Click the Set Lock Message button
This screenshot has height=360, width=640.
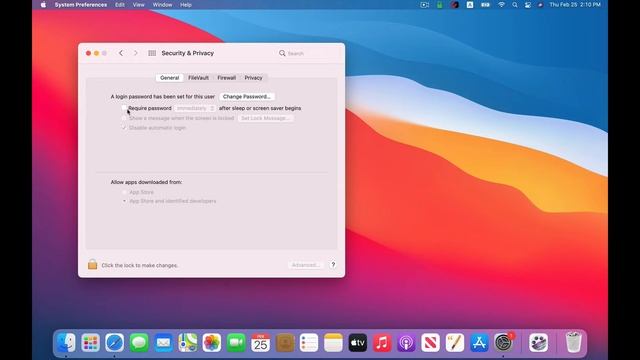[265, 118]
